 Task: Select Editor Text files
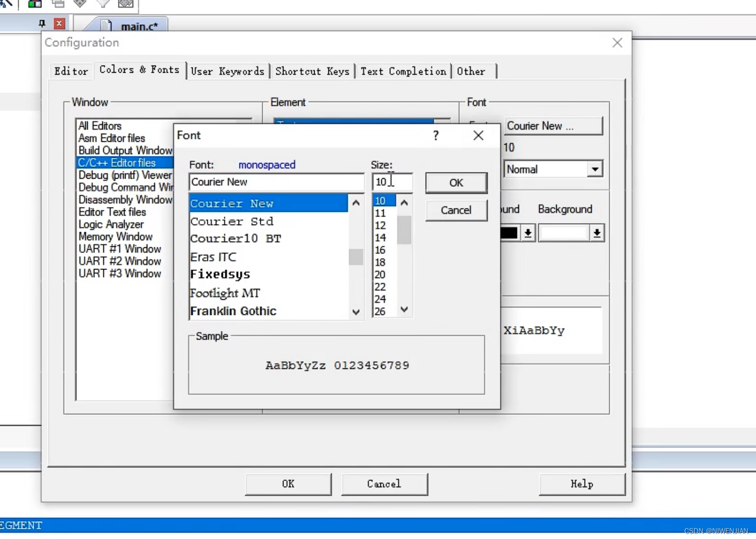pyautogui.click(x=112, y=212)
